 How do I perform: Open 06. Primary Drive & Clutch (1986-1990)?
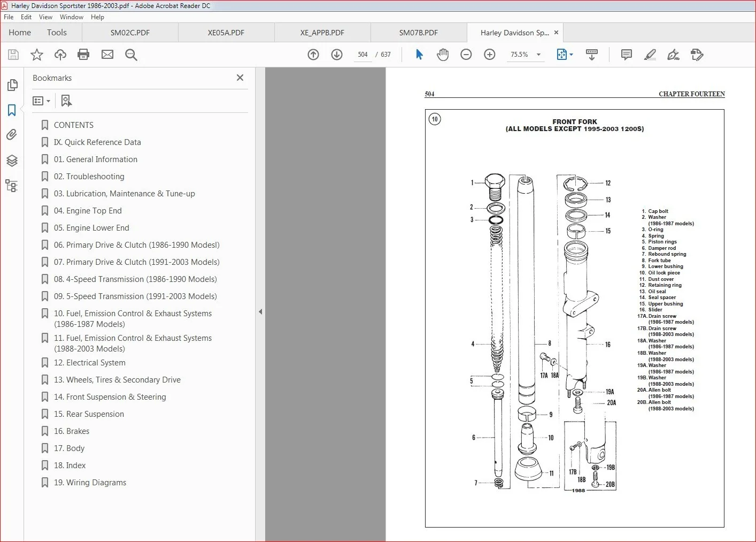click(x=137, y=245)
